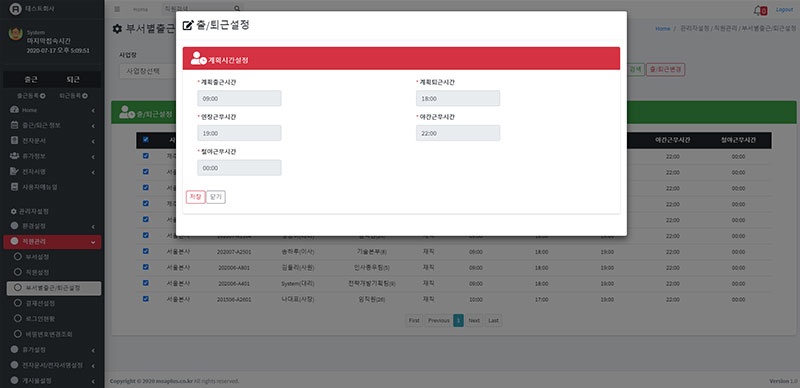800x388 pixels.
Task: Uncheck the 송하루(이사) row checkbox
Action: pyautogui.click(x=146, y=251)
